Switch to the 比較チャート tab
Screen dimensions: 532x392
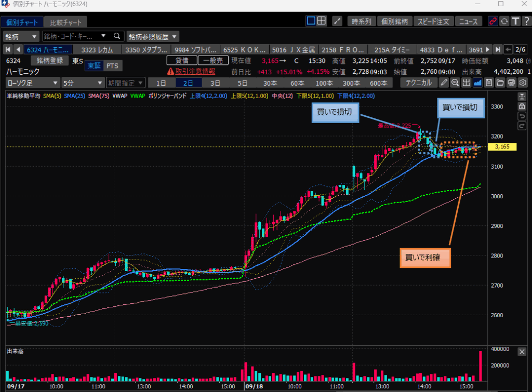[65, 22]
